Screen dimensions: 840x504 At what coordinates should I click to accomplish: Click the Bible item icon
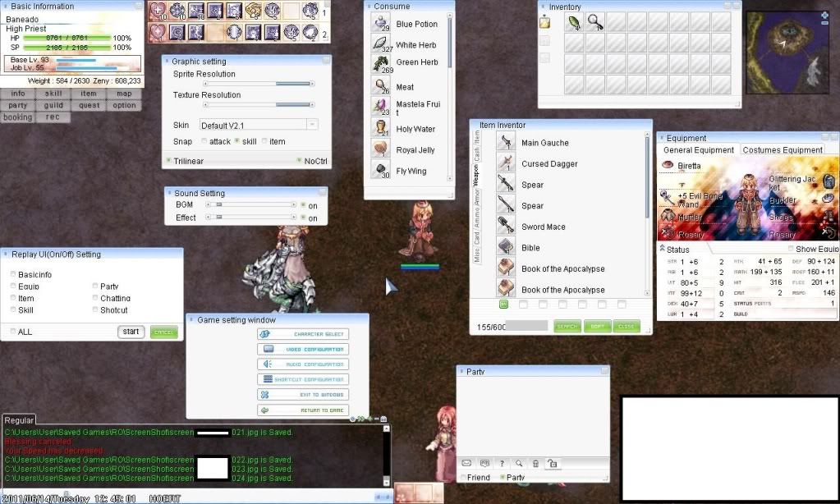[506, 247]
